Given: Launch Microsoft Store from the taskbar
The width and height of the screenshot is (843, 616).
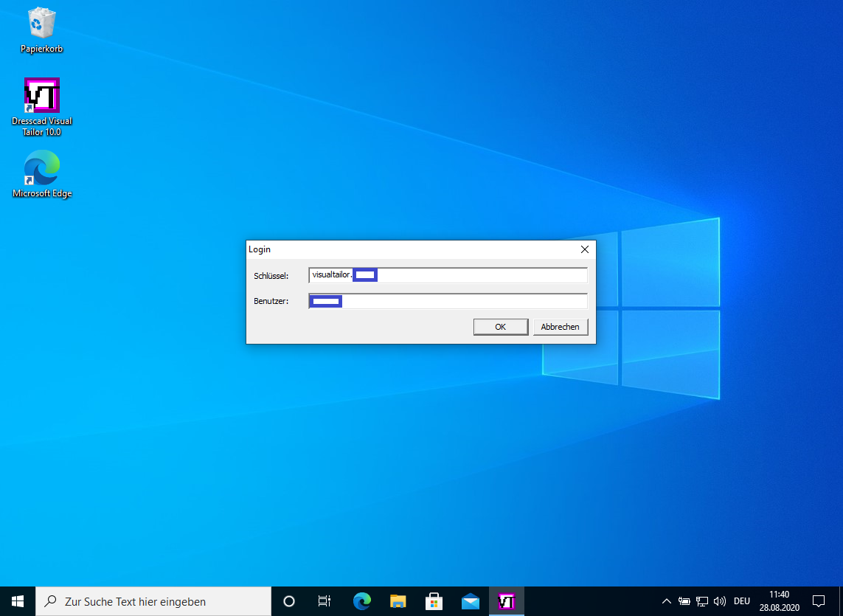Looking at the screenshot, I should click(x=434, y=601).
